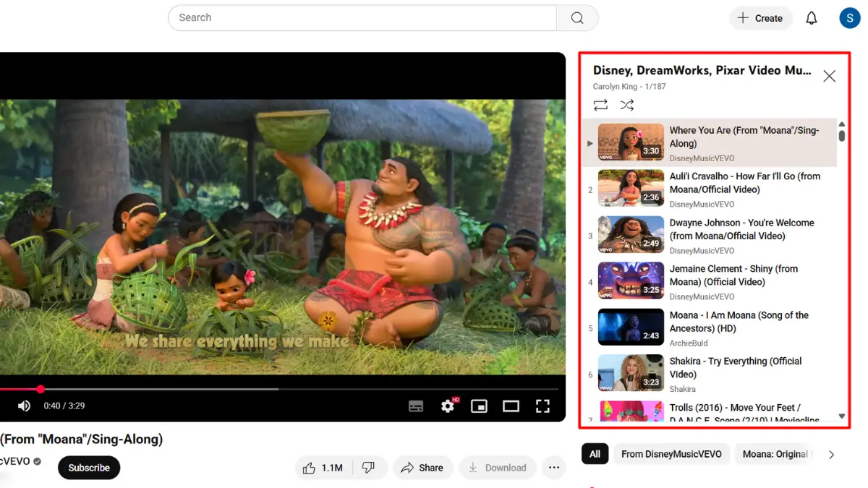Select title 'Dwayne Johnson - You're Welcome'
The width and height of the screenshot is (868, 488).
[742, 229]
